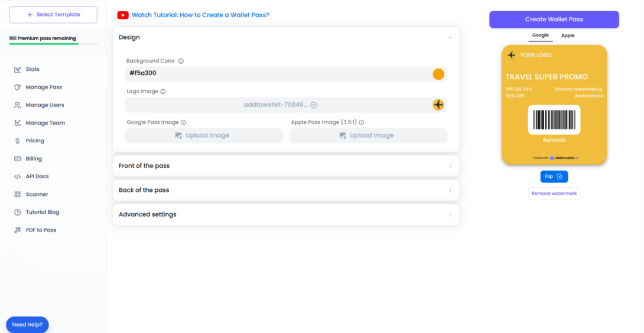The width and height of the screenshot is (644, 333).
Task: Switch to the Google preview tab
Action: coord(540,35)
